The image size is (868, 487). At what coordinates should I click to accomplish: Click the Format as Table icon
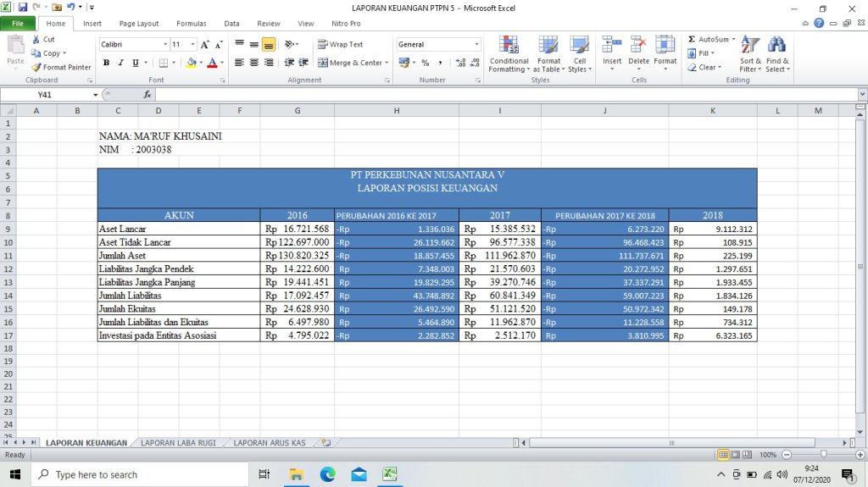pyautogui.click(x=548, y=46)
